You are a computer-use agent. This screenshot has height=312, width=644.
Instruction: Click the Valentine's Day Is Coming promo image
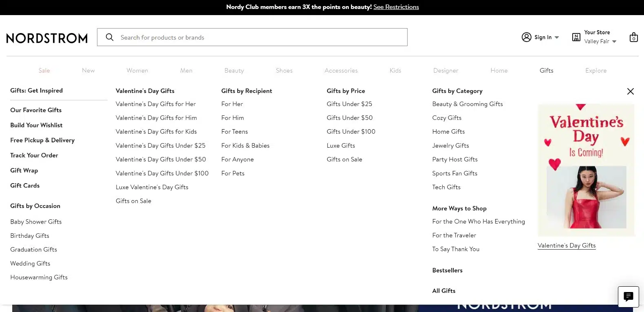586,170
